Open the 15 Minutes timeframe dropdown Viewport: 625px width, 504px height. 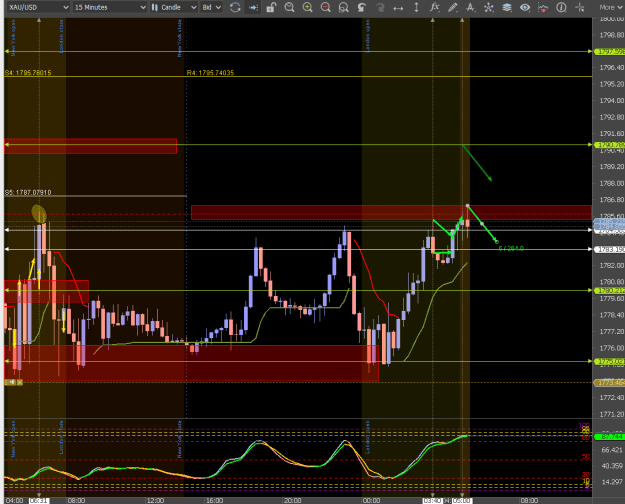[110, 7]
